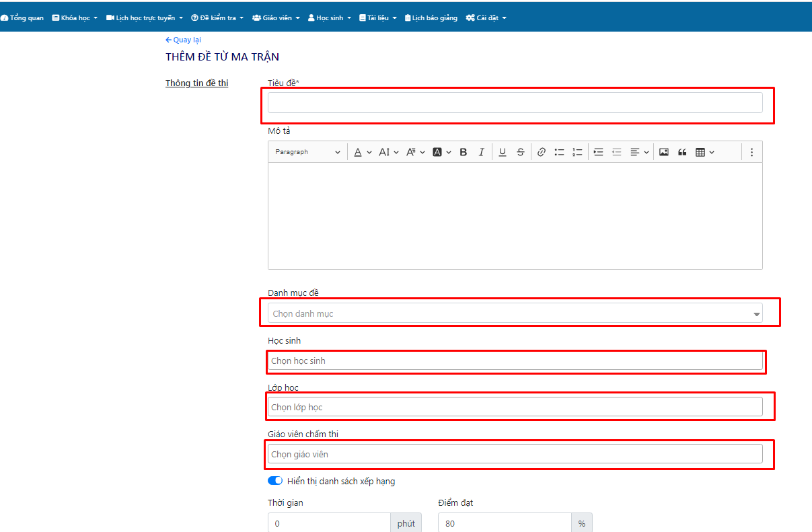Open the font size dropdown
Screen dimensions: 812x532
tap(389, 152)
